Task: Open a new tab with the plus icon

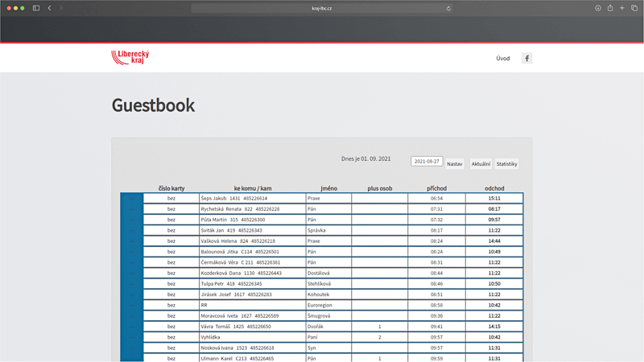Action: tap(622, 8)
